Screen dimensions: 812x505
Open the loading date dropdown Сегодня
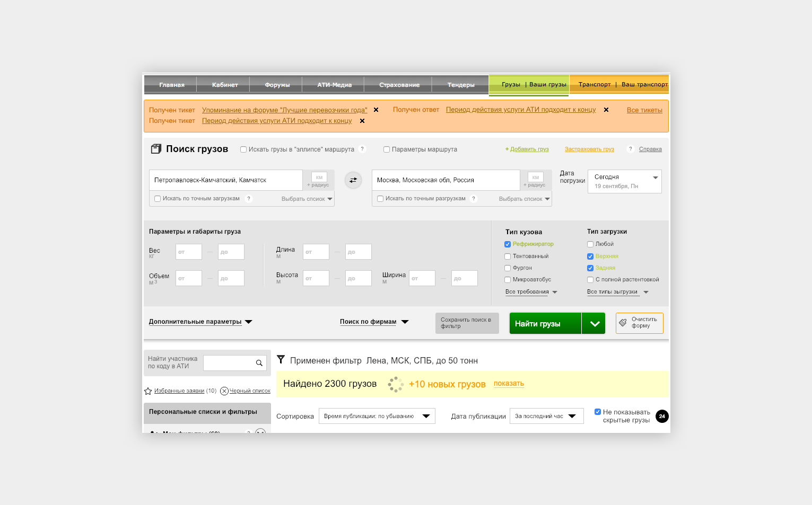[x=625, y=181]
